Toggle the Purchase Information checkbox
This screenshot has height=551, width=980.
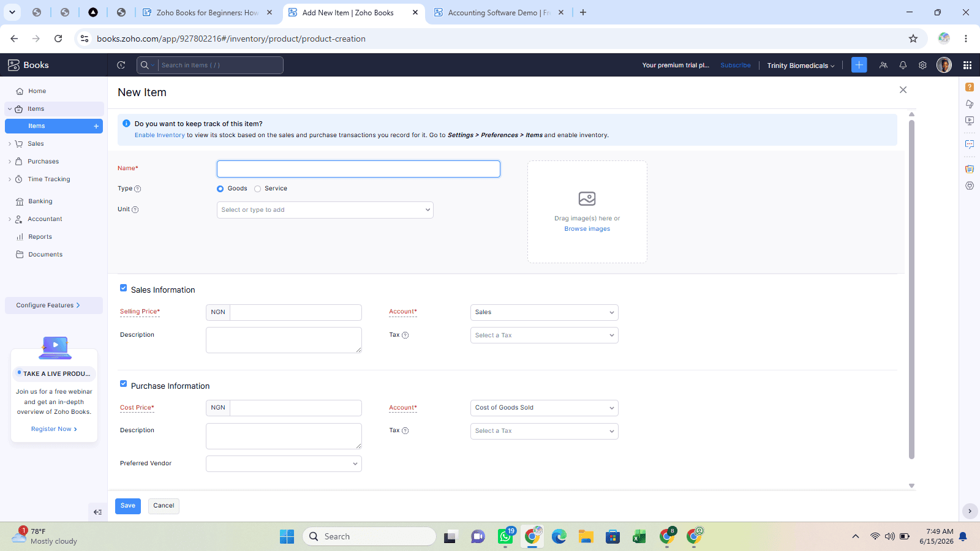click(123, 384)
